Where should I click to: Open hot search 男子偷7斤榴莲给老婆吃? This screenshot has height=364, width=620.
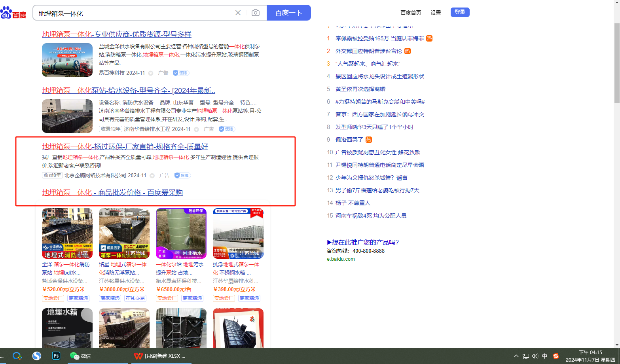(377, 190)
